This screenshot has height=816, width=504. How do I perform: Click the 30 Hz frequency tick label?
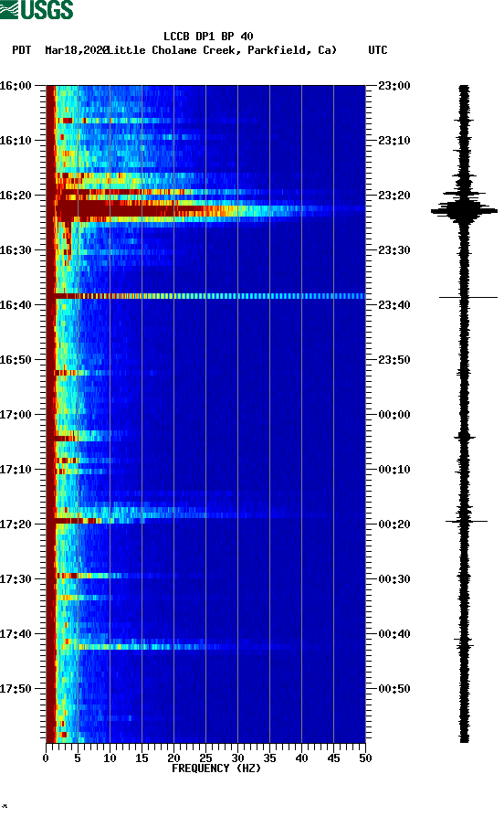[237, 758]
